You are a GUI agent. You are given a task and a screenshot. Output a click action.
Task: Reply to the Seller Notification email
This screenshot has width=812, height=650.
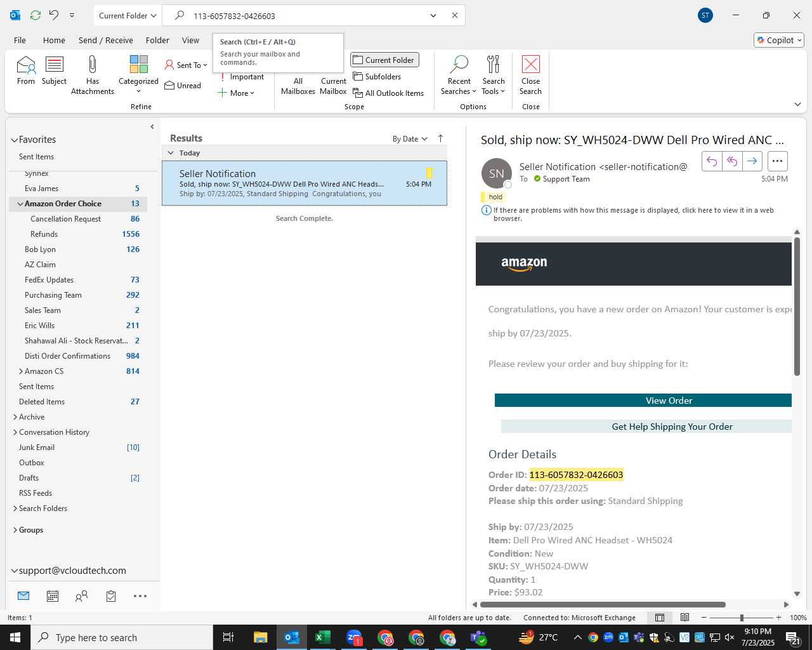(x=712, y=161)
